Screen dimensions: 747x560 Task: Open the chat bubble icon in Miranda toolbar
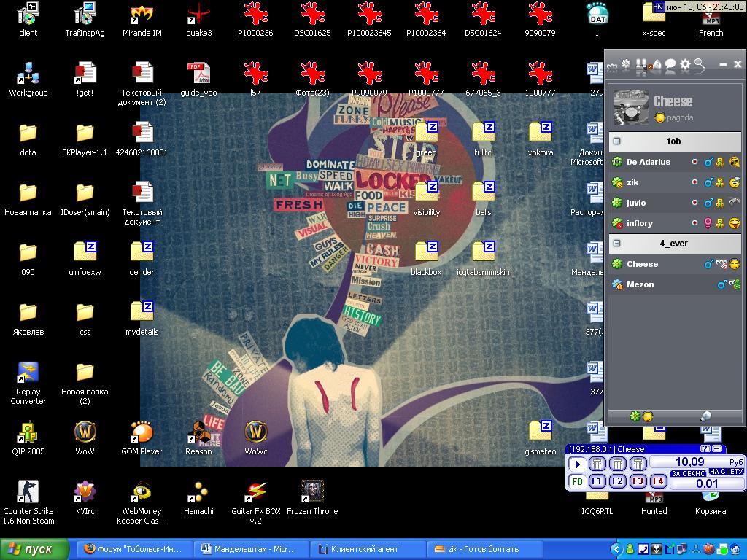pyautogui.click(x=670, y=64)
